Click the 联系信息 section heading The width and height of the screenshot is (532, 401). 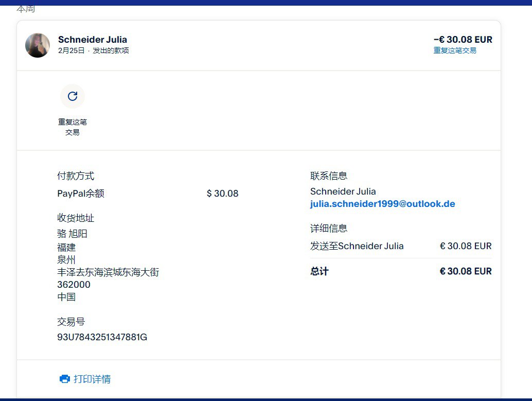329,176
